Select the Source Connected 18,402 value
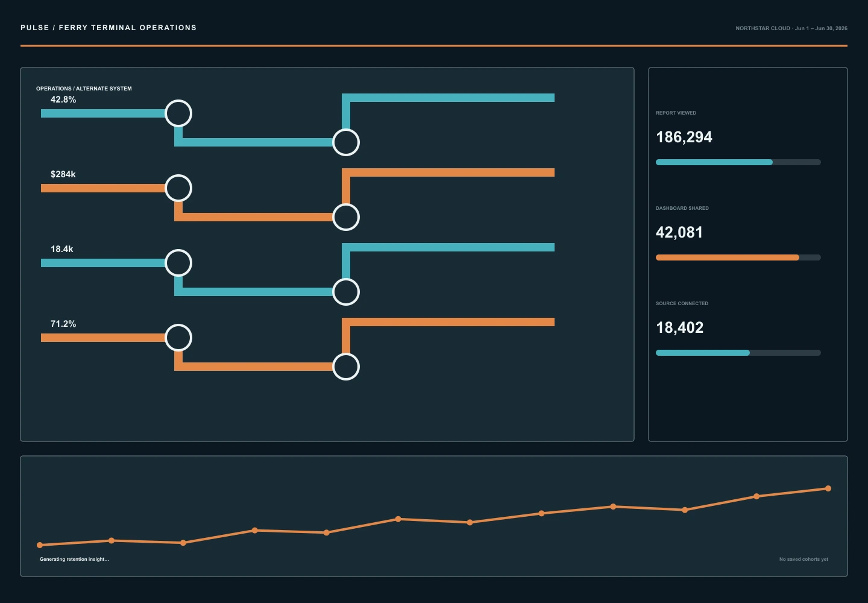This screenshot has height=603, width=868. pos(680,328)
